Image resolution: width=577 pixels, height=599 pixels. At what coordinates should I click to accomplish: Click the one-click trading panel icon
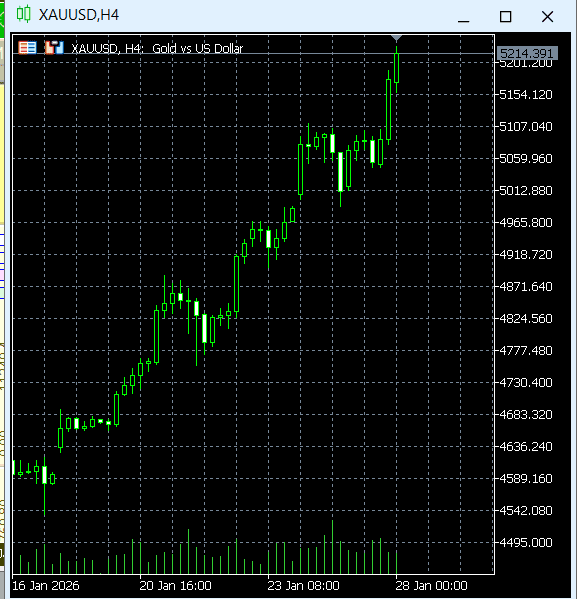click(x=54, y=48)
